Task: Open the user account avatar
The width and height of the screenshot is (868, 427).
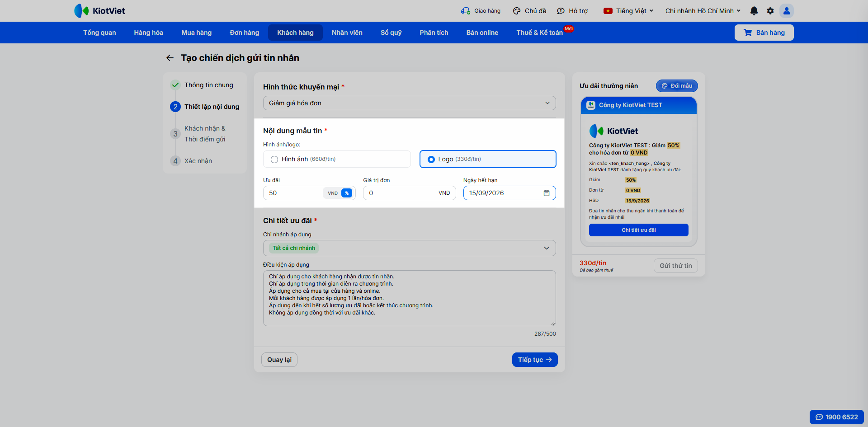Action: coord(787,11)
